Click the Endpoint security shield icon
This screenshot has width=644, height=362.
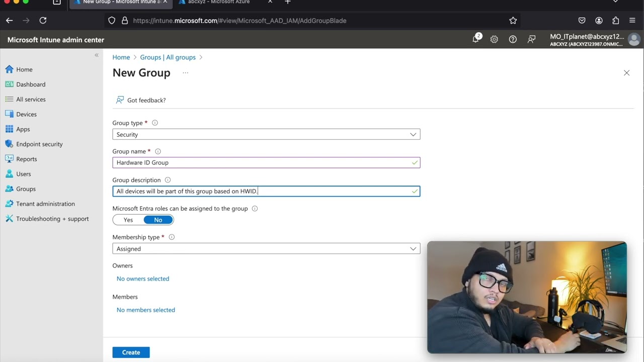[9, 144]
